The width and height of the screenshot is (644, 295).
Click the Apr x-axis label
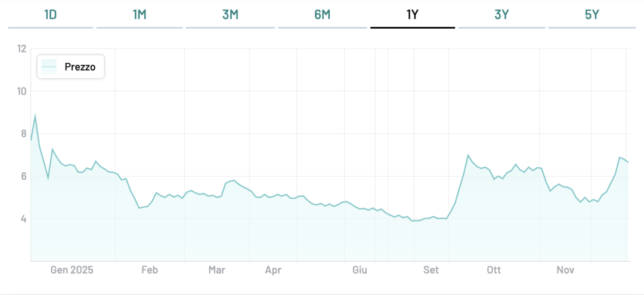point(273,270)
